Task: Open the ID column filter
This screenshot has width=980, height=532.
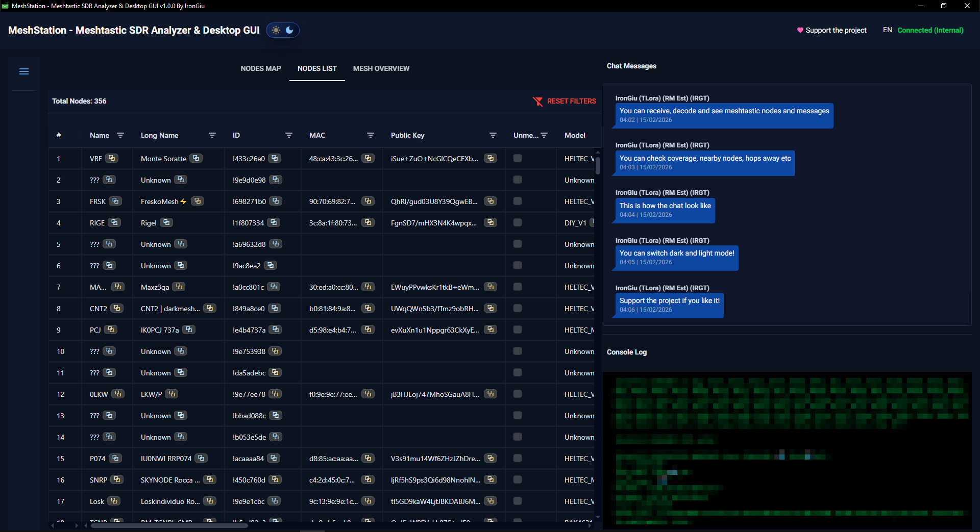Action: click(289, 135)
